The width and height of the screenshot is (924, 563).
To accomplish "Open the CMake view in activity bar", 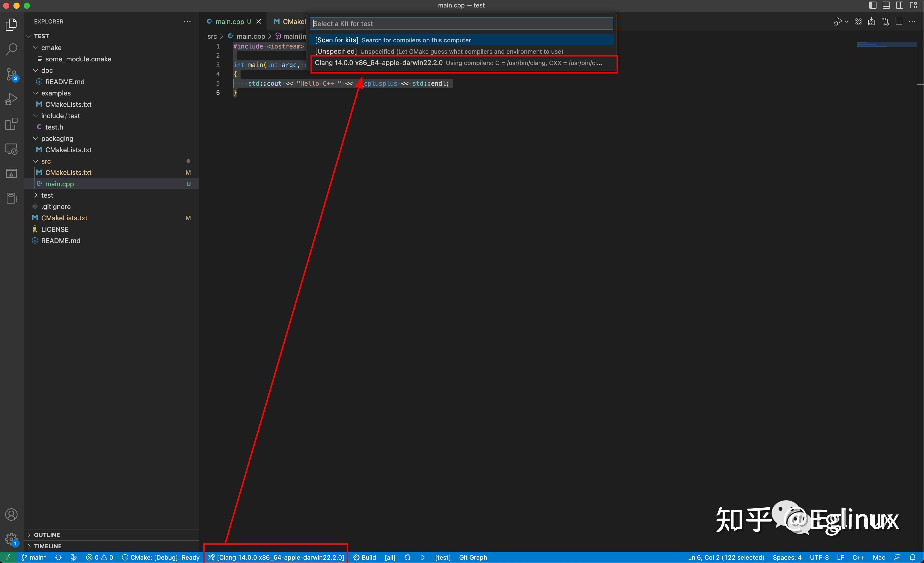I will click(11, 174).
